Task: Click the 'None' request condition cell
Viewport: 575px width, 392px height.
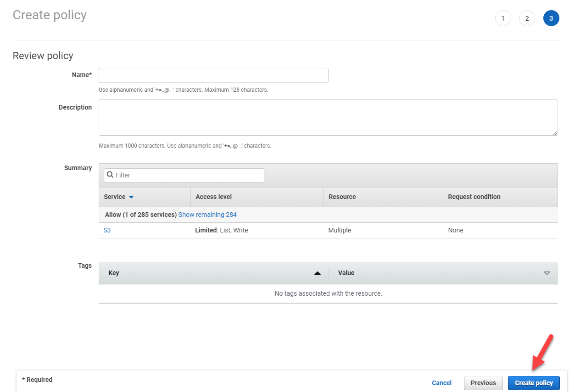Action: (x=456, y=230)
